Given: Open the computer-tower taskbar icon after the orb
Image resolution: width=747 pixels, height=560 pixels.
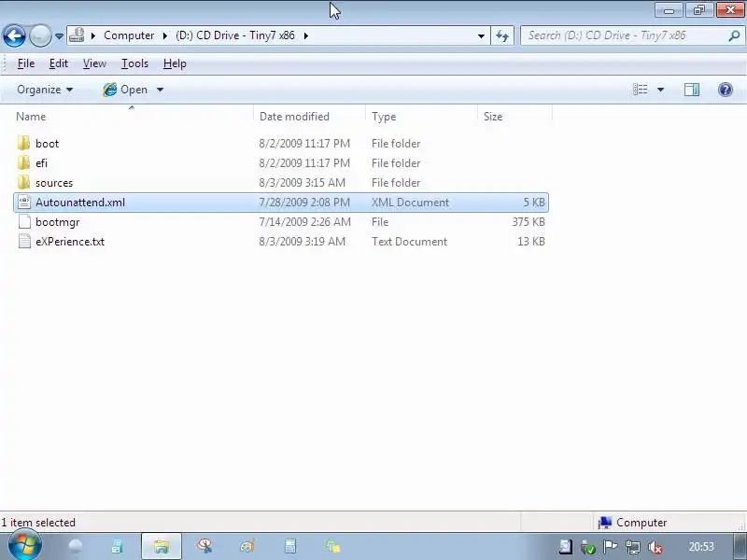Looking at the screenshot, I should (117, 546).
